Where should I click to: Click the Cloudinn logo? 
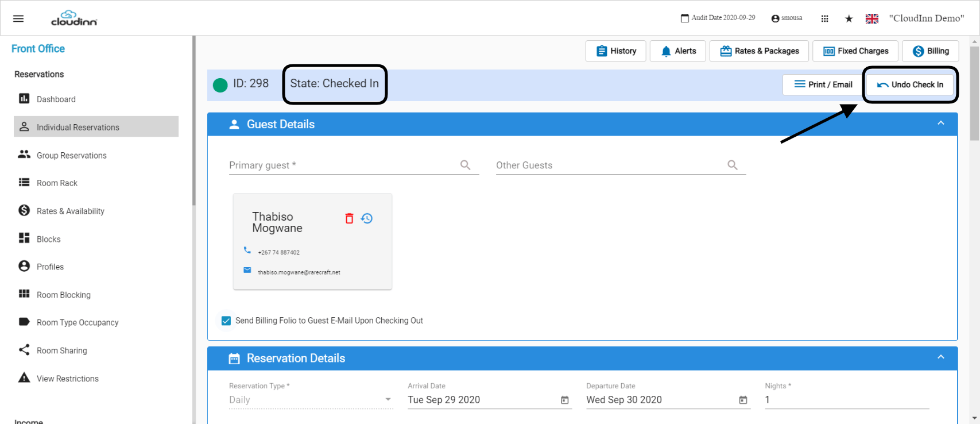click(x=74, y=18)
